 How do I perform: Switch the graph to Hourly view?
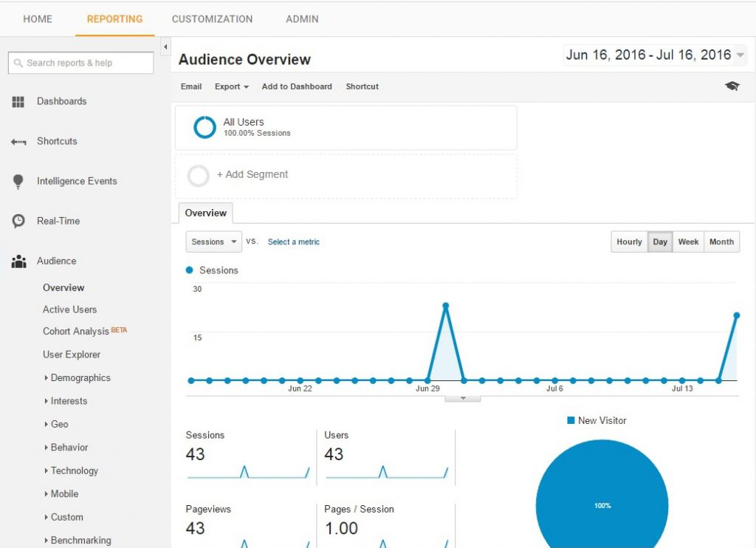click(x=628, y=242)
